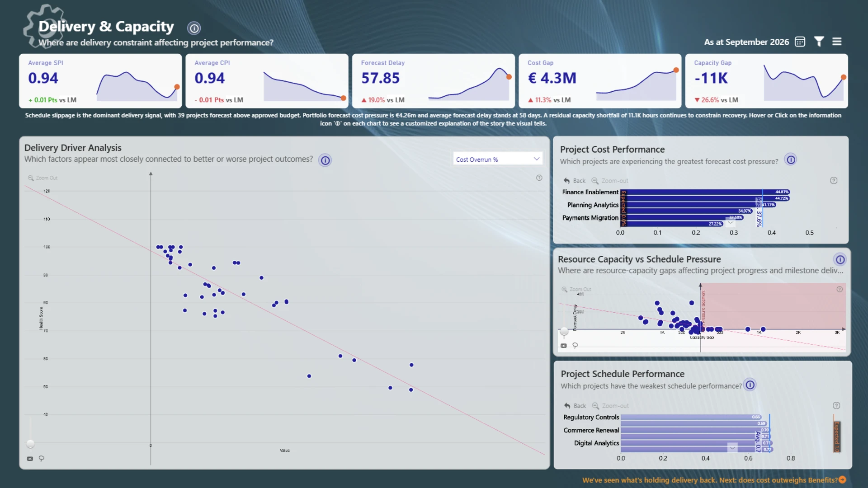The width and height of the screenshot is (868, 488).
Task: Select the Planning Analytics bar label
Action: point(593,205)
